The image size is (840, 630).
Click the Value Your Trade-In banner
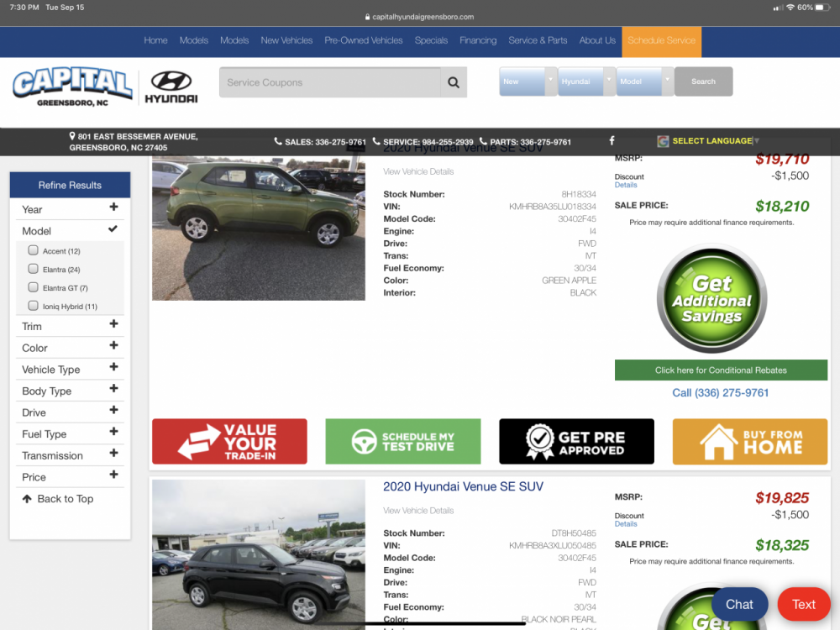(229, 441)
